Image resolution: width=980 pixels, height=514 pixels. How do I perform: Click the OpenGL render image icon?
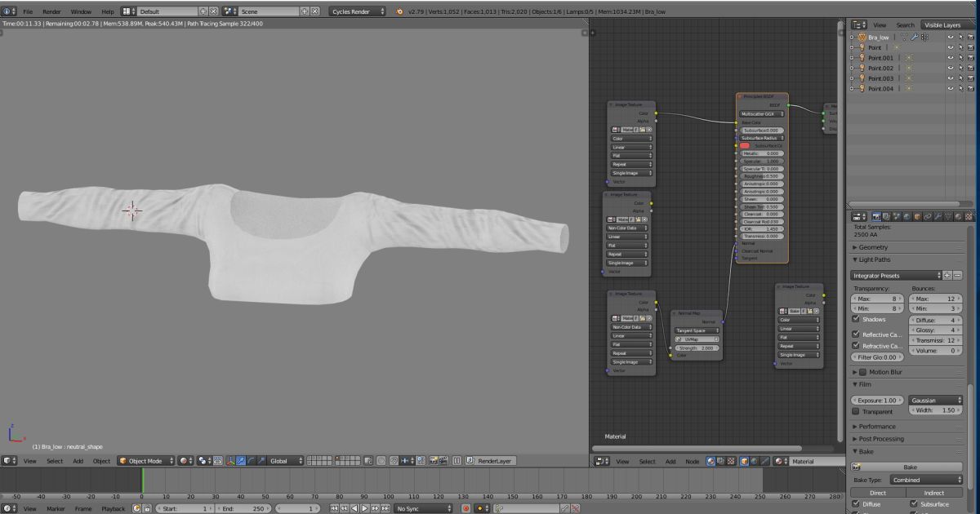pos(434,461)
